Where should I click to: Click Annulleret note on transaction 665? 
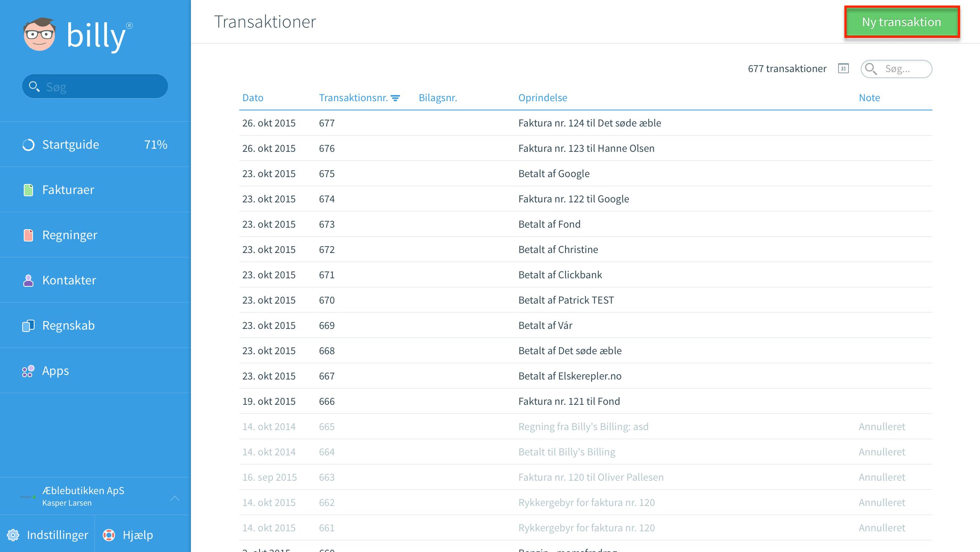point(882,427)
